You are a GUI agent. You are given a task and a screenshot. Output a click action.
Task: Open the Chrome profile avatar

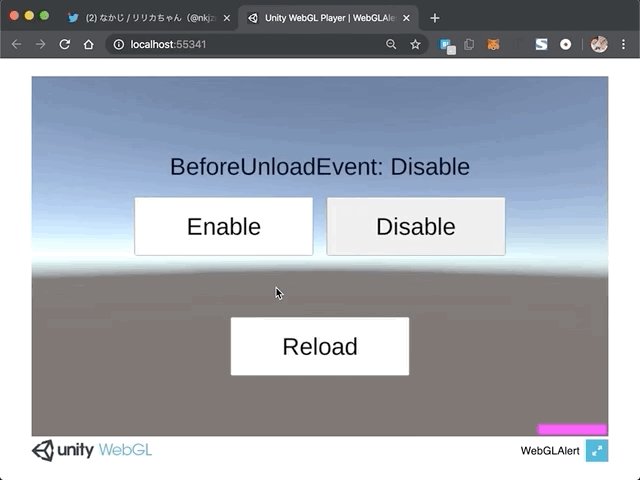[599, 44]
